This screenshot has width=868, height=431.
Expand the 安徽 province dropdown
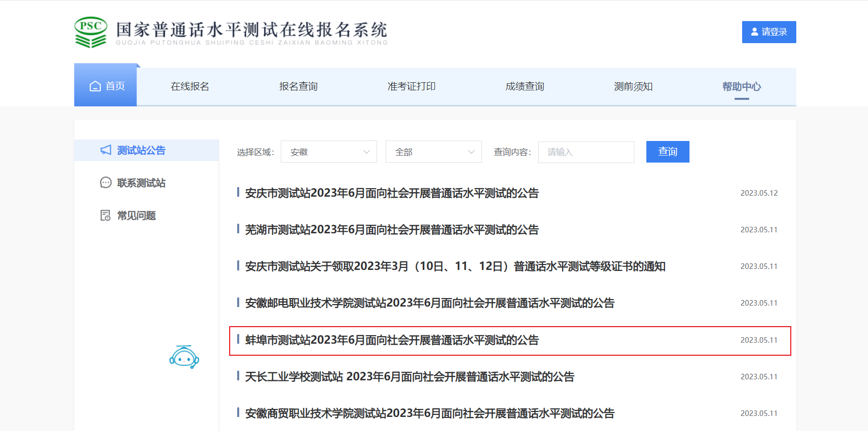click(x=329, y=152)
